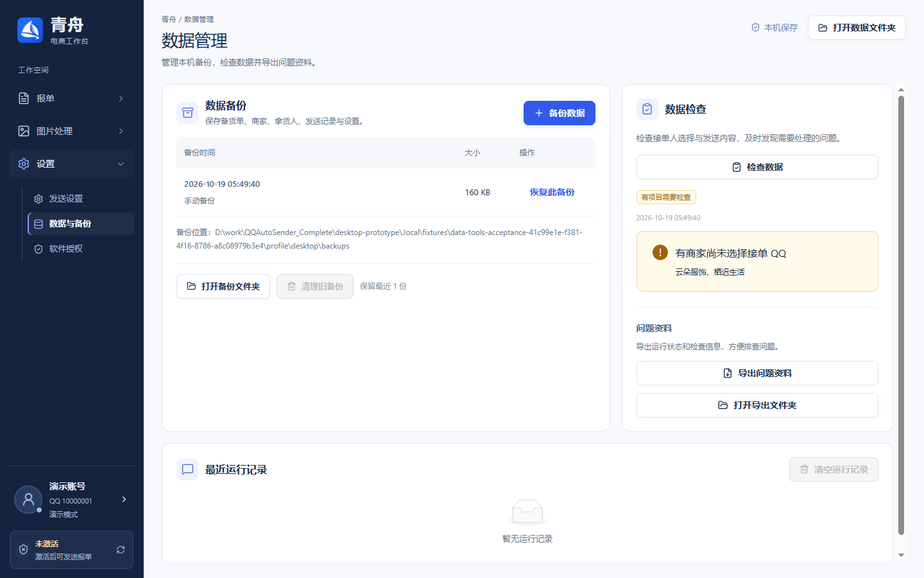Click the 数据与备份 database icon
The height and width of the screenshot is (578, 924).
38,224
